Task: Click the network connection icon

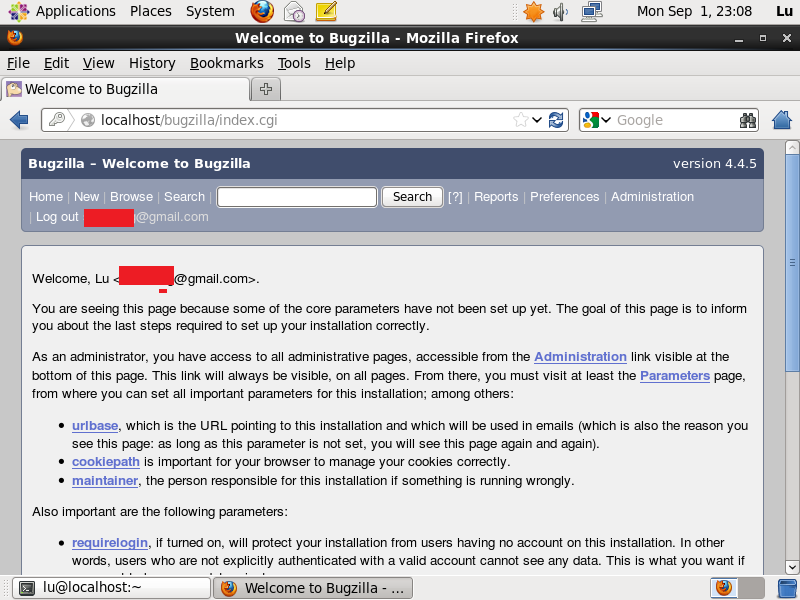Action: [x=592, y=11]
